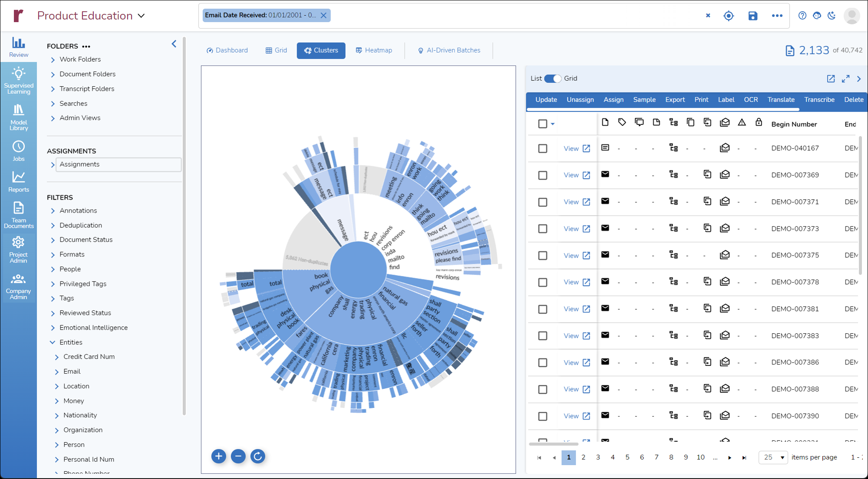868x479 pixels.
Task: Check the box for DEMO-040167 row
Action: click(542, 148)
